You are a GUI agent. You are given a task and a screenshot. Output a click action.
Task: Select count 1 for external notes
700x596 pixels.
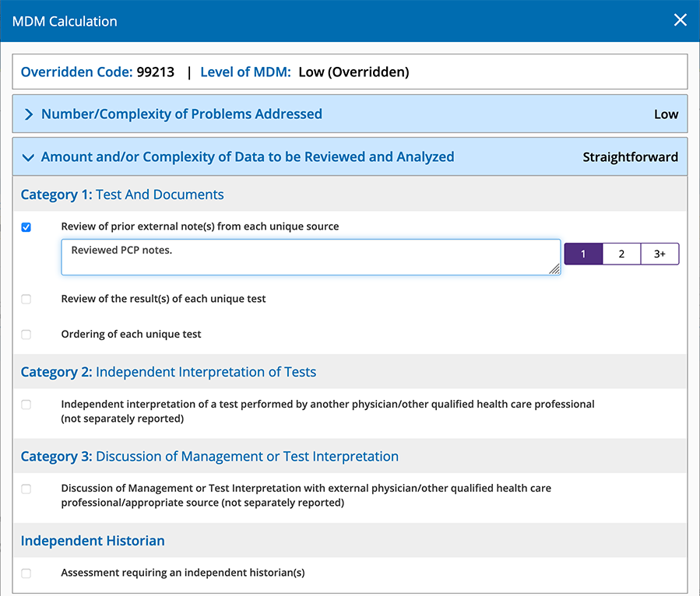tap(583, 254)
